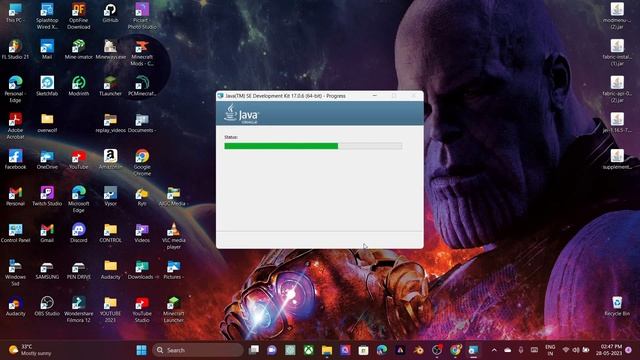The image size is (640, 360).
Task: Click the Java installer progress bar
Action: click(x=313, y=146)
